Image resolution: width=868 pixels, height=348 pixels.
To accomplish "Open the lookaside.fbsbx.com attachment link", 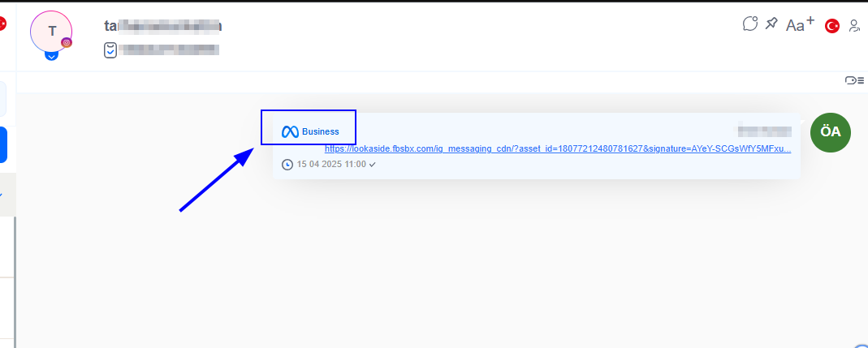I will click(x=558, y=148).
